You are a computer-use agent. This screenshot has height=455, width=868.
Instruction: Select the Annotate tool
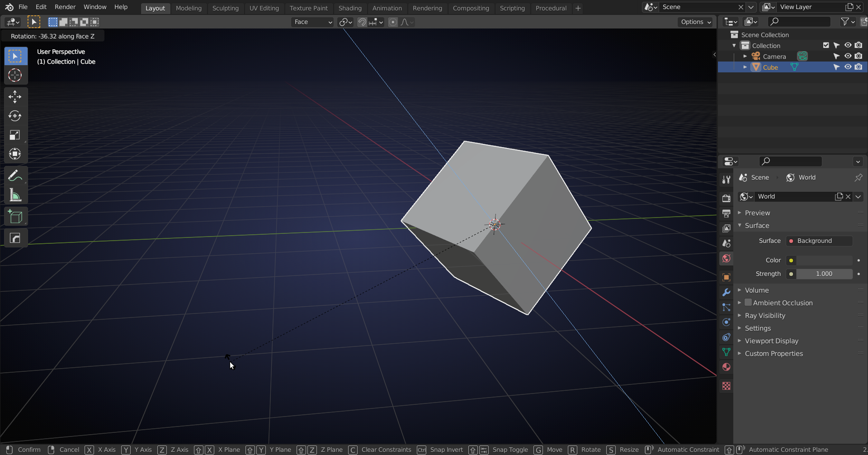pos(15,175)
